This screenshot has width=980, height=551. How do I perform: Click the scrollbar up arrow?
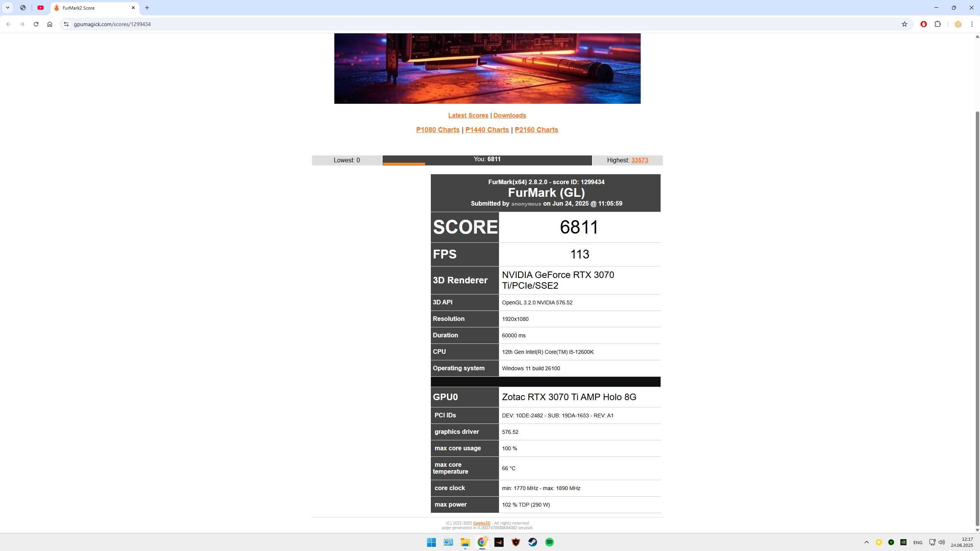tap(977, 37)
